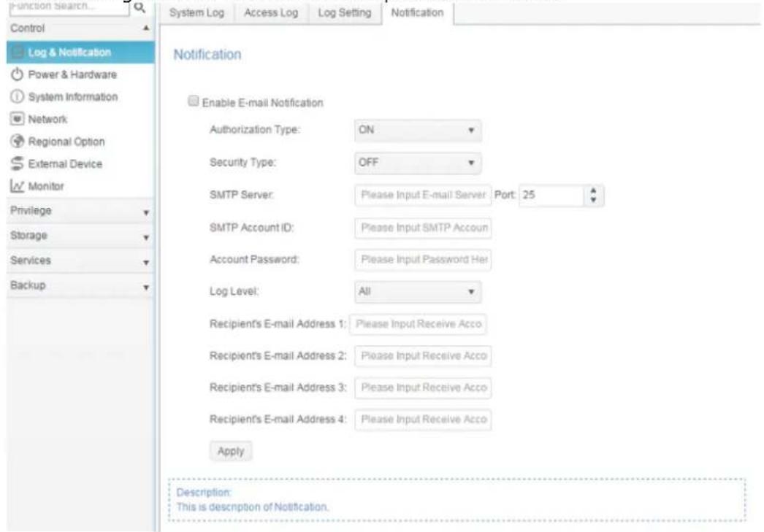This screenshot has height=532, width=764.
Task: Switch to the Log Setting tab
Action: click(x=345, y=12)
